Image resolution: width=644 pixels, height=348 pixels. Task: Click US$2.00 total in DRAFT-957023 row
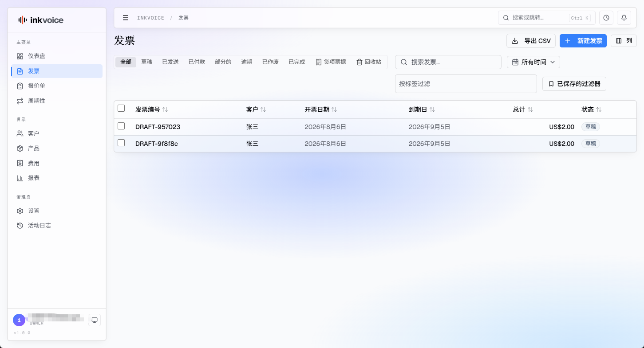point(561,127)
